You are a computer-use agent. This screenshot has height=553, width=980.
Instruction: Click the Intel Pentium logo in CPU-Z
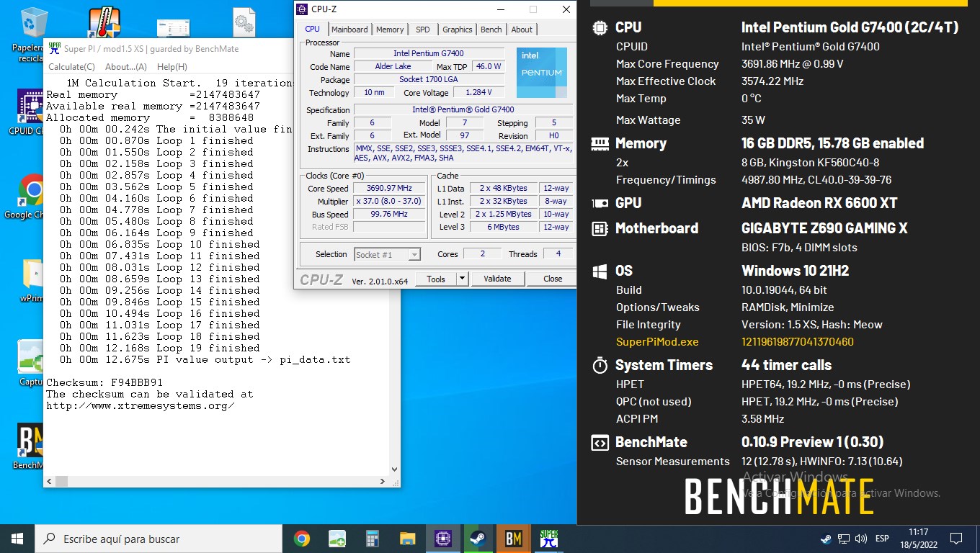(x=542, y=73)
